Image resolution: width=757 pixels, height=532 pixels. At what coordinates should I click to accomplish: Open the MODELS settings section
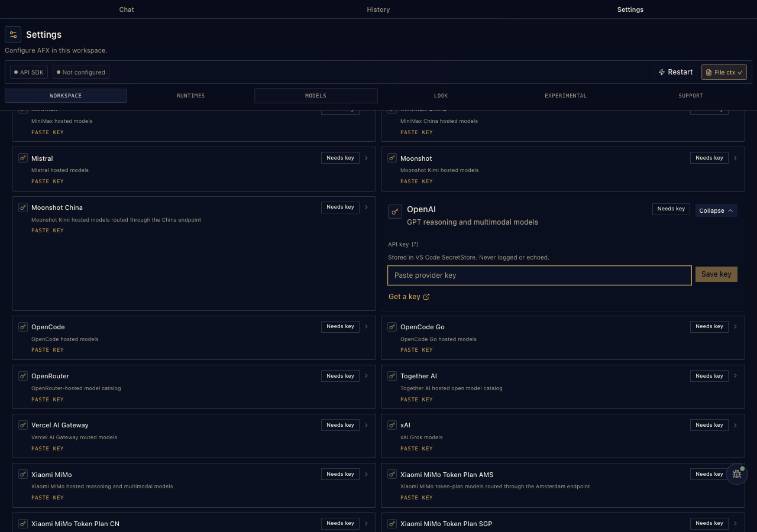tap(316, 96)
